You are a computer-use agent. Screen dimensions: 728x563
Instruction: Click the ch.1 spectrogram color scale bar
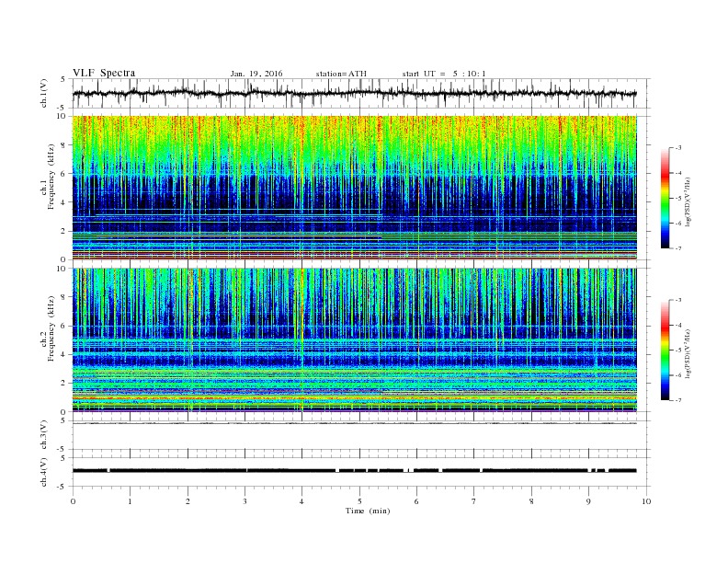665,198
